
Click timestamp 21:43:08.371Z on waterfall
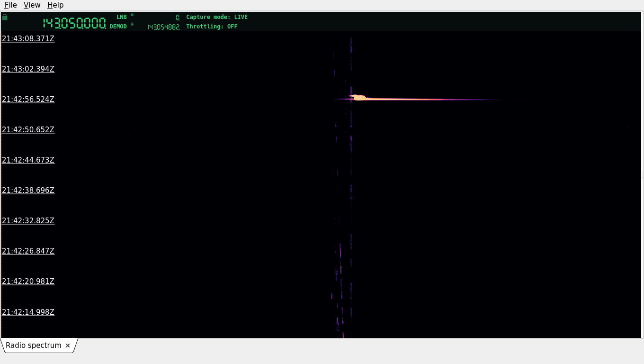click(x=28, y=38)
